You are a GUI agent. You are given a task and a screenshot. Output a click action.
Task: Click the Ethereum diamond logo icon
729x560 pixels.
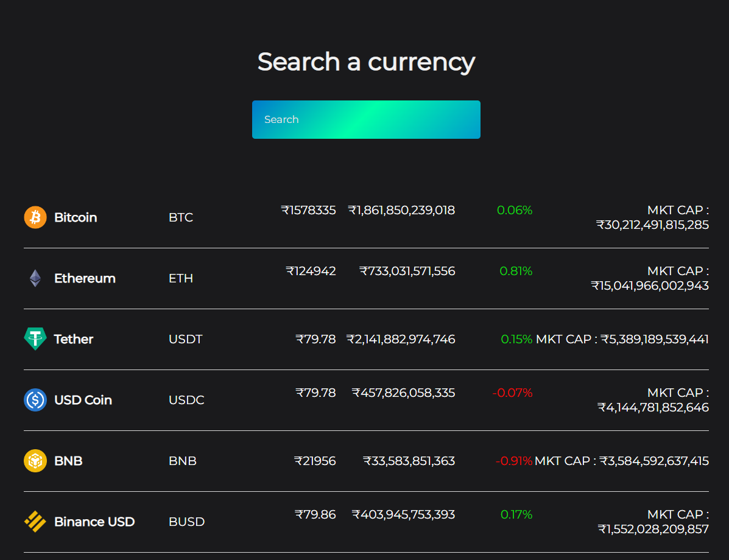coord(35,278)
